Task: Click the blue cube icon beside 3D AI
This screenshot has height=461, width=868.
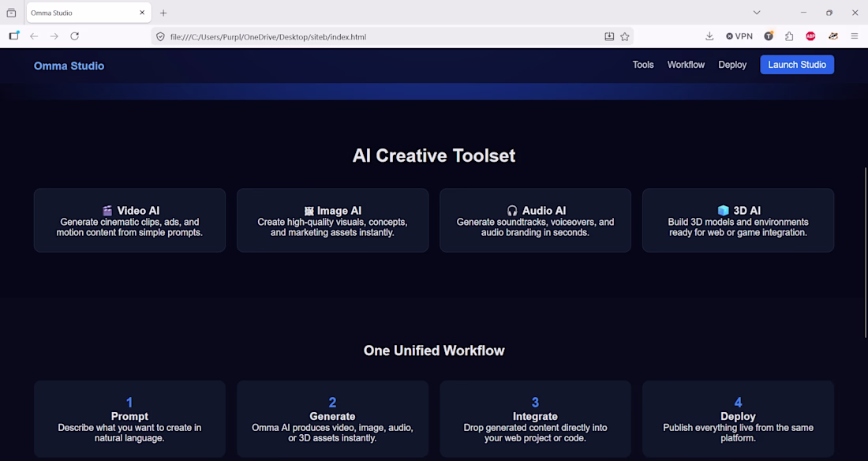Action: click(723, 211)
